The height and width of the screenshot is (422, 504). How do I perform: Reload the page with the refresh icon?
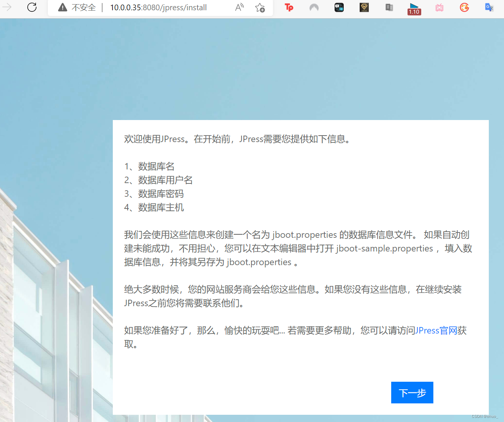coord(32,7)
